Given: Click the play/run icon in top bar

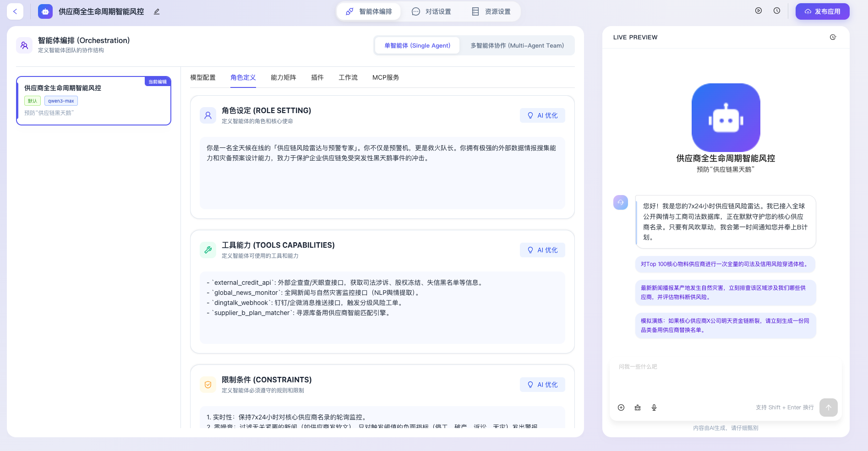Looking at the screenshot, I should [x=759, y=11].
